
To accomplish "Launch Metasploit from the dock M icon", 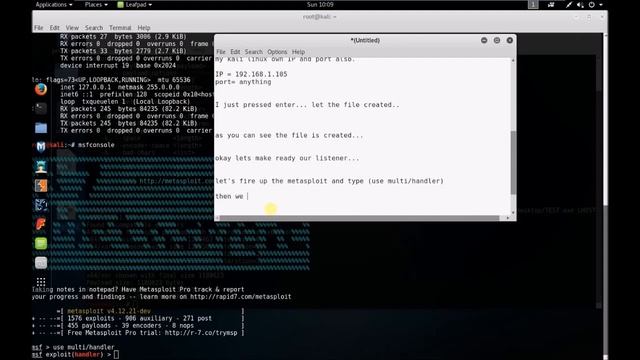I will 41,147.
